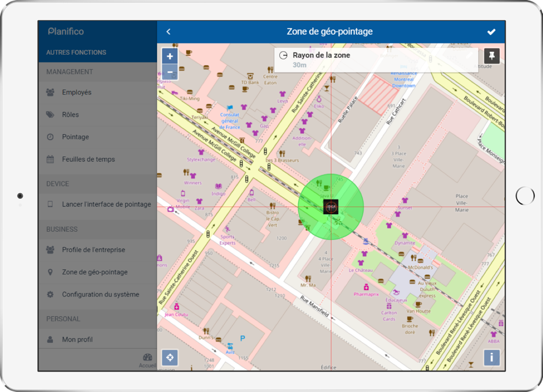The width and height of the screenshot is (543, 392).
Task: Click the Le Château store label
Action: pos(361,270)
